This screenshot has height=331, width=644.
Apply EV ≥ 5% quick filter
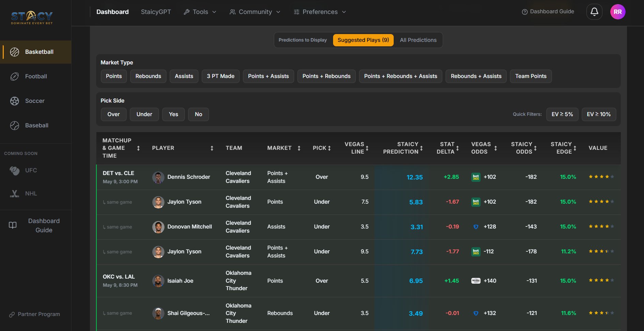point(562,114)
